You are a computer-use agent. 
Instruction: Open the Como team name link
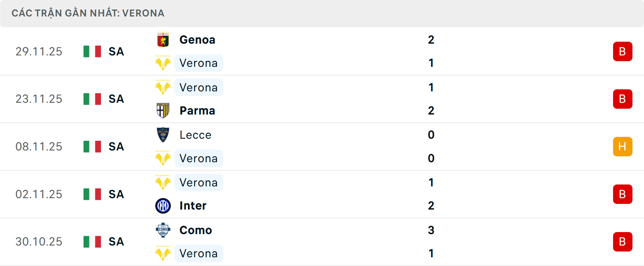(x=196, y=230)
